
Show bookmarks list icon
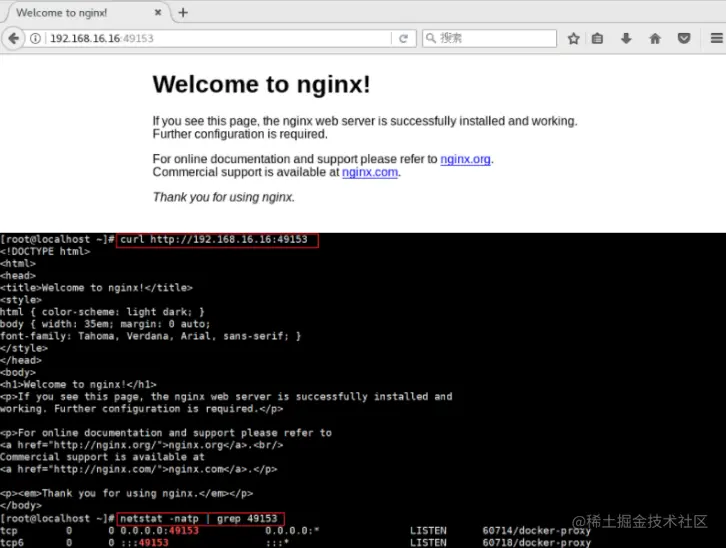click(597, 38)
